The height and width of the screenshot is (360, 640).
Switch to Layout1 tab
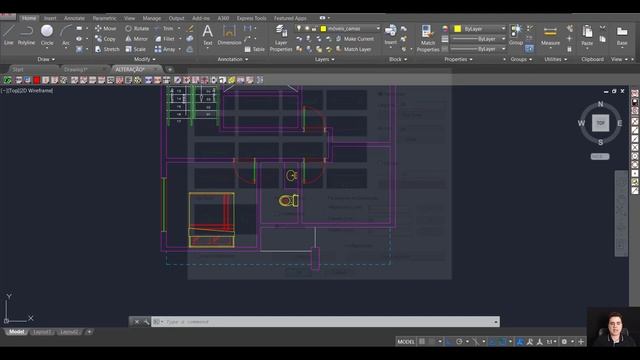coord(42,332)
